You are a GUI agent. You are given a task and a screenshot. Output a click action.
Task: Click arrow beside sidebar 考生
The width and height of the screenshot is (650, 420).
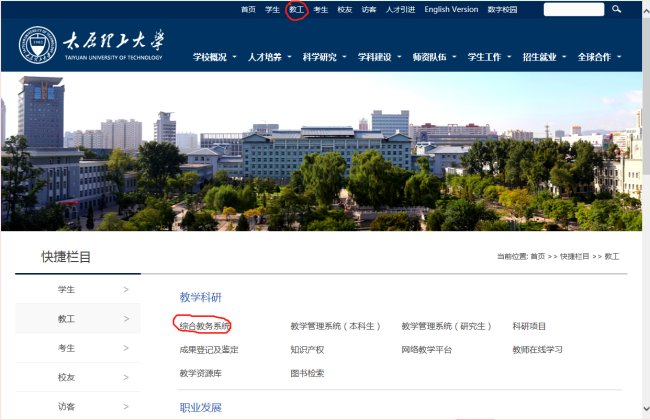coord(126,348)
